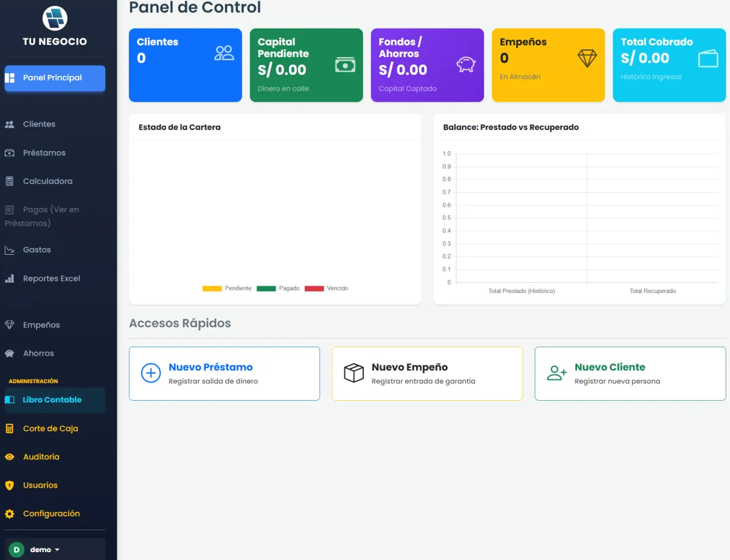
Task: Click the diamond icon on Empeños card
Action: [x=588, y=58]
